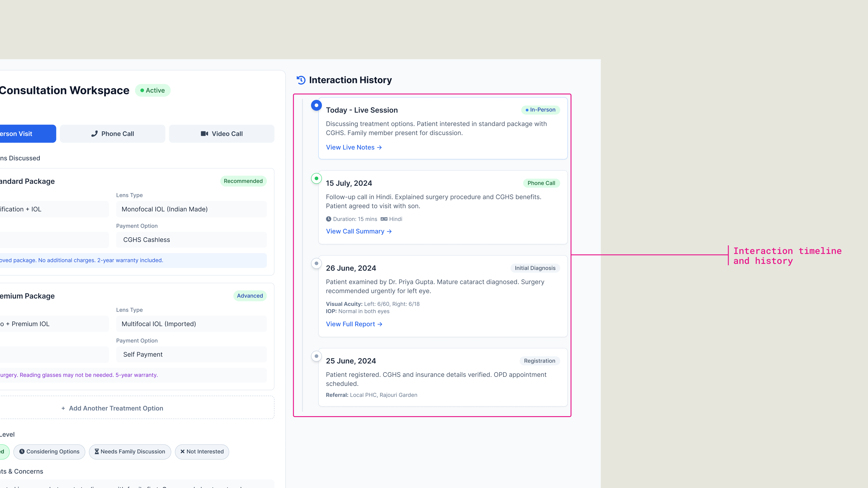Click the Interaction History heading
The image size is (868, 488).
coord(350,80)
